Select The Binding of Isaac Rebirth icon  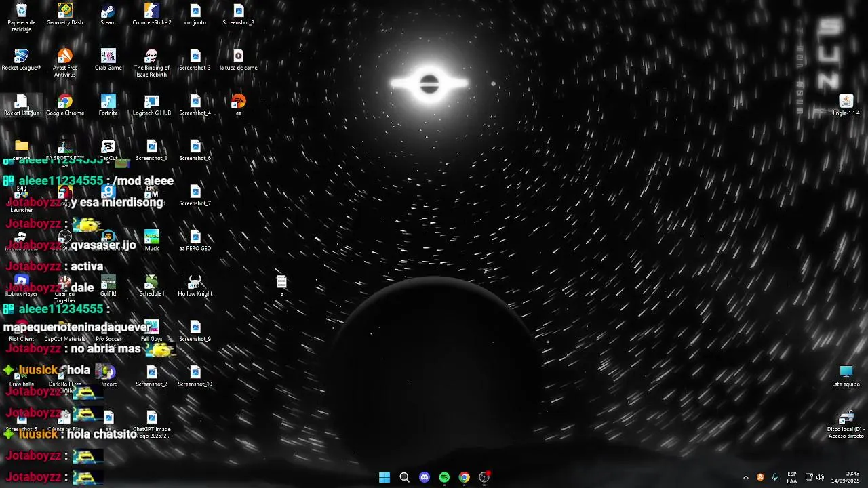pyautogui.click(x=152, y=63)
